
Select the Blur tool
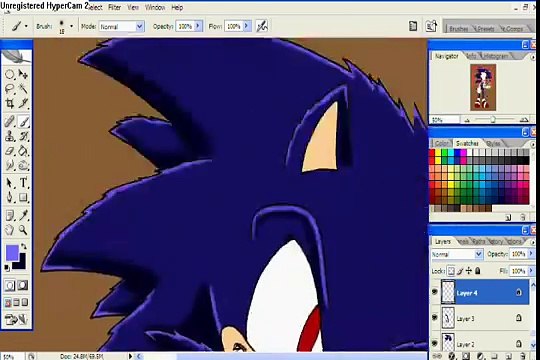(x=10, y=166)
